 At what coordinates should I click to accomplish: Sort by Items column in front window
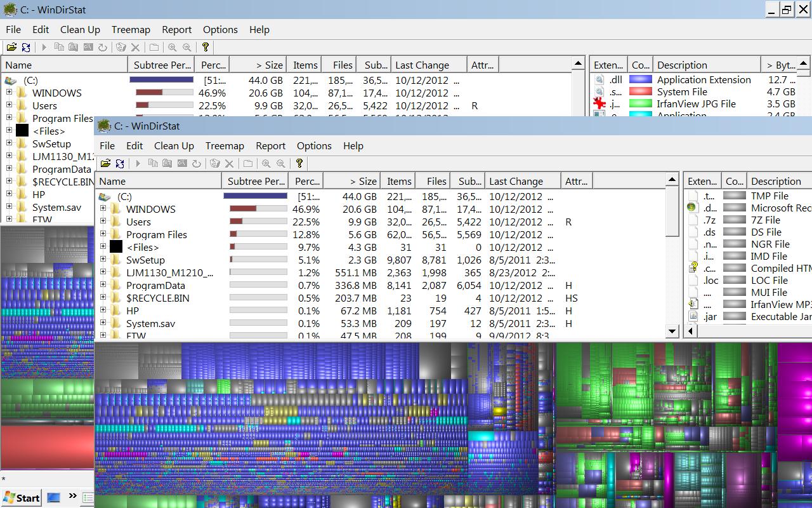click(x=398, y=181)
